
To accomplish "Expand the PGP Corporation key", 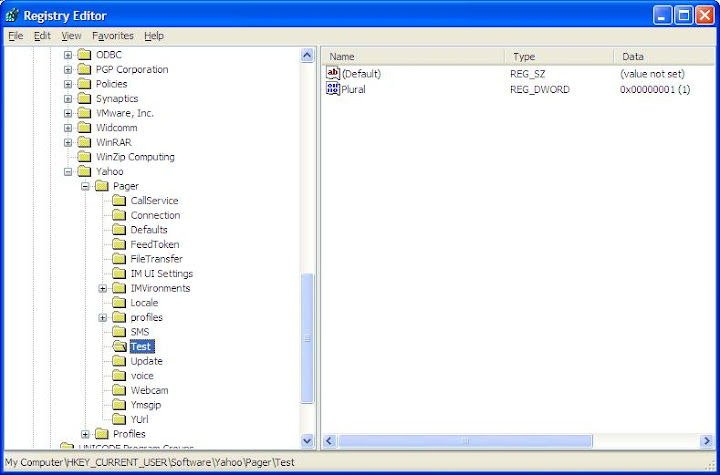I will pos(68,70).
